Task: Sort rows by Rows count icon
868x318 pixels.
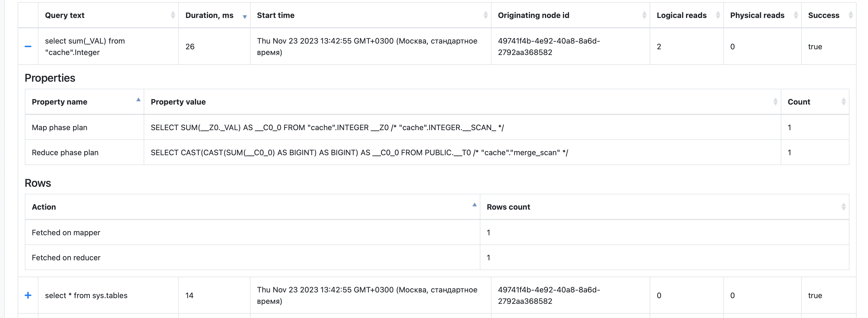Action: (843, 207)
